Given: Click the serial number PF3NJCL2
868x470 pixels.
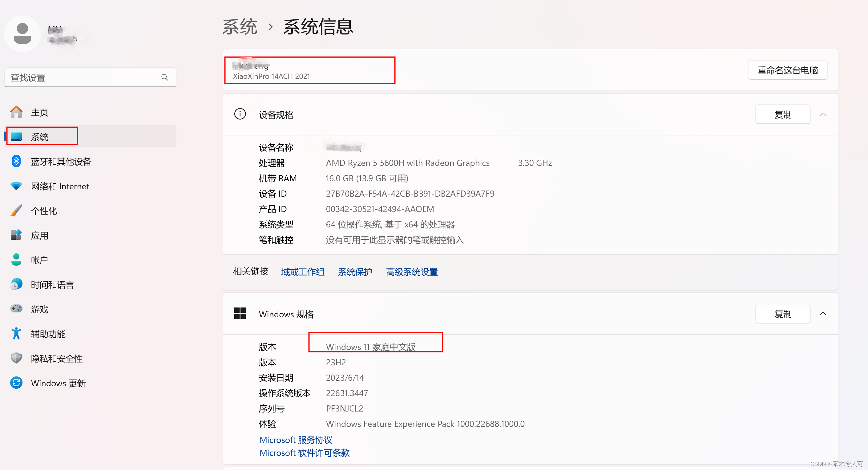Looking at the screenshot, I should click(344, 408).
